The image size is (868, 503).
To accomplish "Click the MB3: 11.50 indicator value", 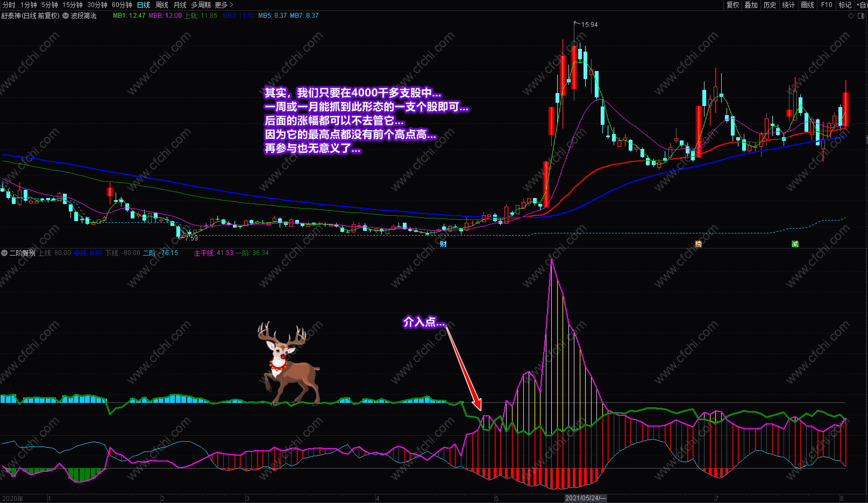I will [239, 16].
